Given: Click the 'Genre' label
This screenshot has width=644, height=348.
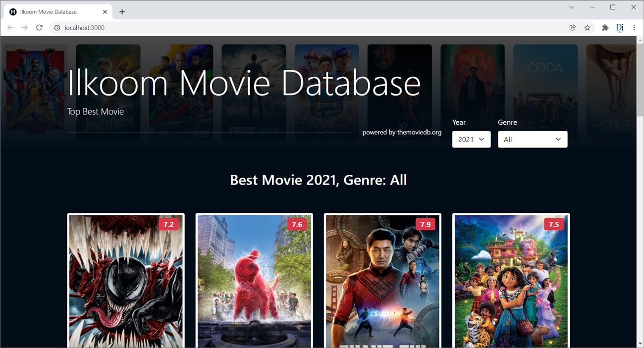Looking at the screenshot, I should coord(507,122).
